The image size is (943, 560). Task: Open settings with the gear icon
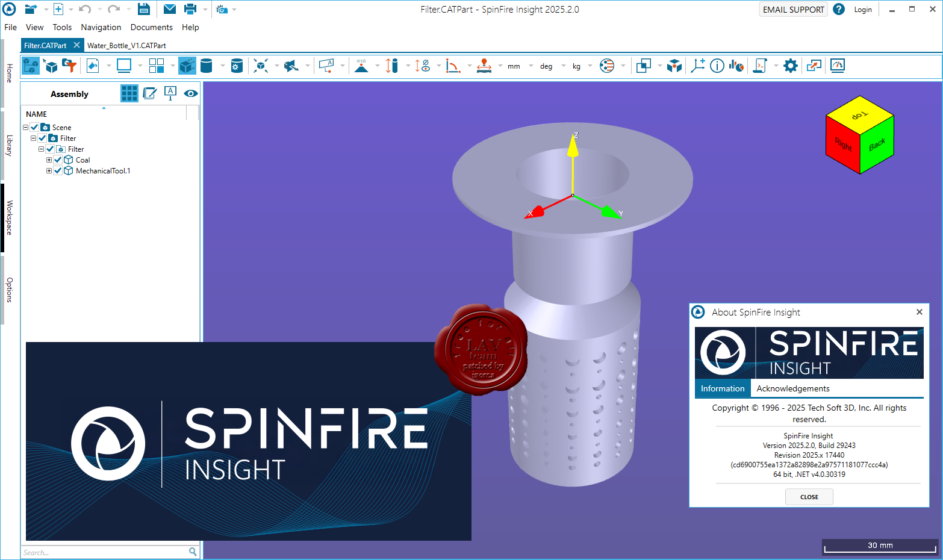pyautogui.click(x=791, y=66)
